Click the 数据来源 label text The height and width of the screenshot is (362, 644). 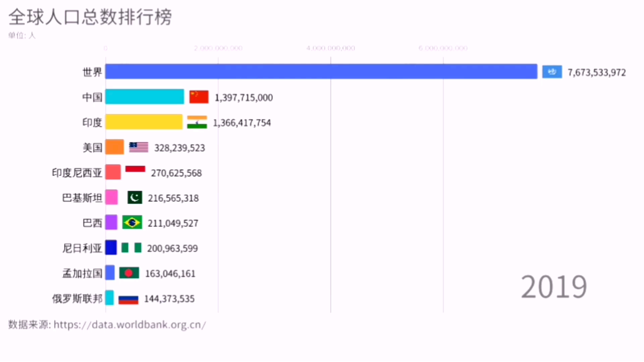point(30,324)
